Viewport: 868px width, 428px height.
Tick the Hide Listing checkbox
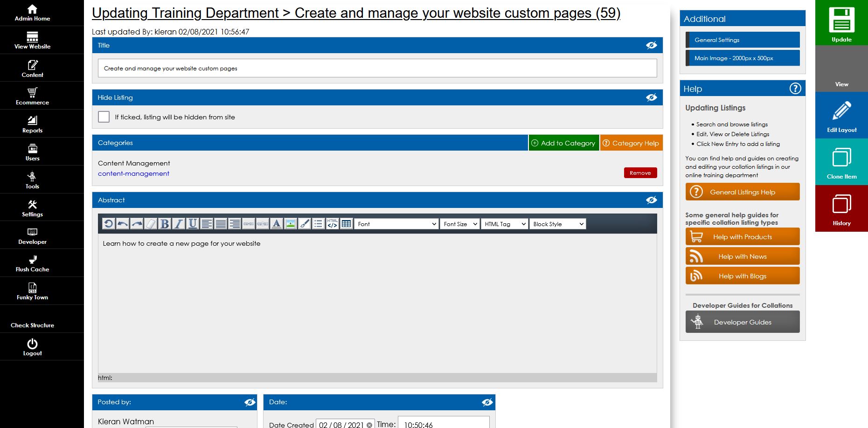104,117
